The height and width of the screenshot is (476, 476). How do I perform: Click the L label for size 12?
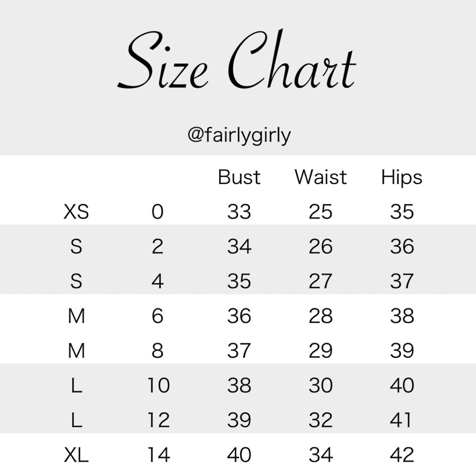(x=76, y=420)
